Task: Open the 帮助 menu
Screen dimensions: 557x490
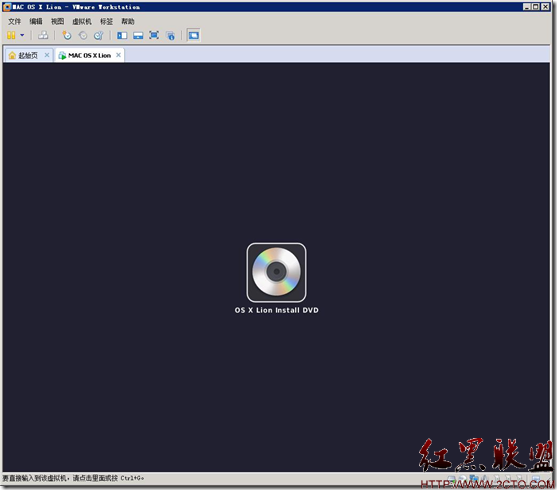Action: point(128,21)
